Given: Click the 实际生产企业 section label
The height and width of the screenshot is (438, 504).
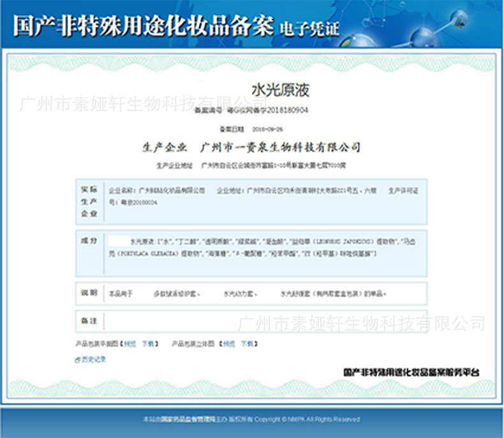Looking at the screenshot, I should pos(89,201).
